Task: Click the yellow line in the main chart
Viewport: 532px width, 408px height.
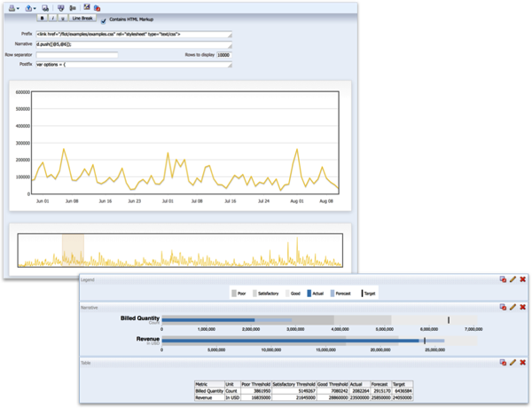Action: (185, 171)
